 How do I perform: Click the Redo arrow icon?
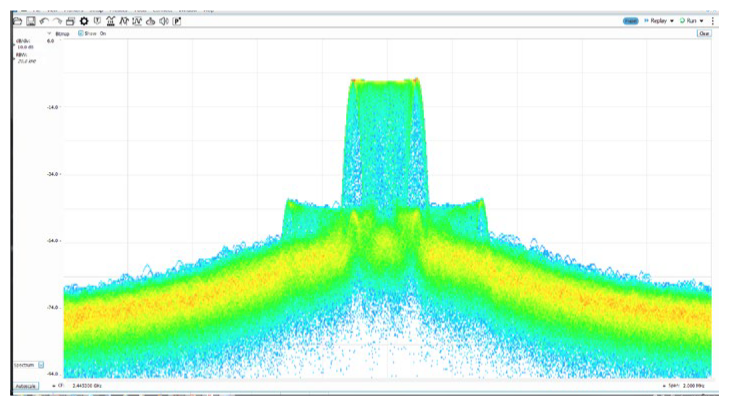pos(57,21)
